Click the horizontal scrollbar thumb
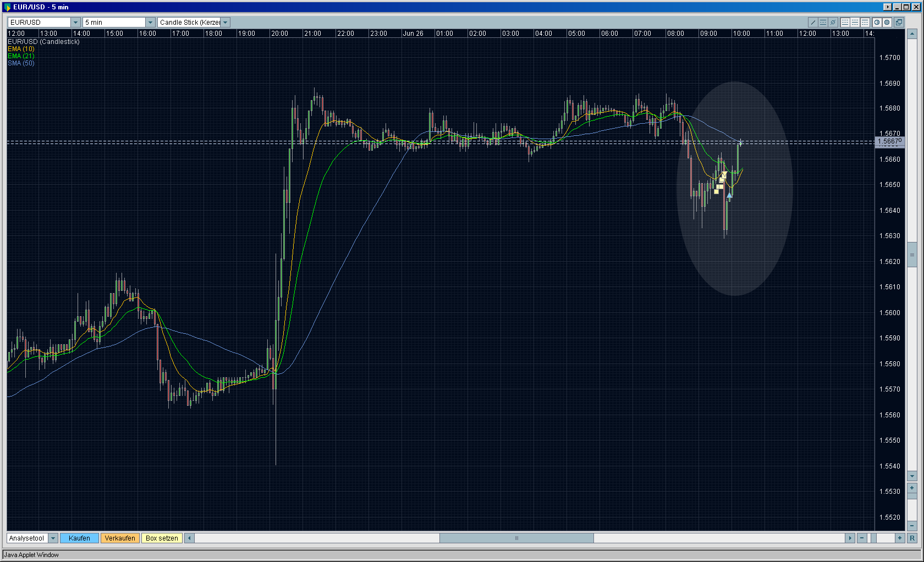The width and height of the screenshot is (924, 562). coord(516,538)
